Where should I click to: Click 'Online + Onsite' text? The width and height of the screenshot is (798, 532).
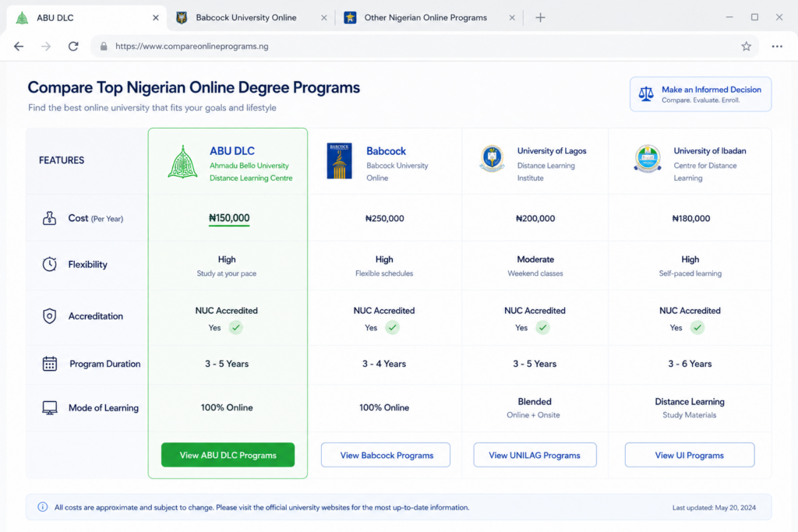pyautogui.click(x=533, y=415)
